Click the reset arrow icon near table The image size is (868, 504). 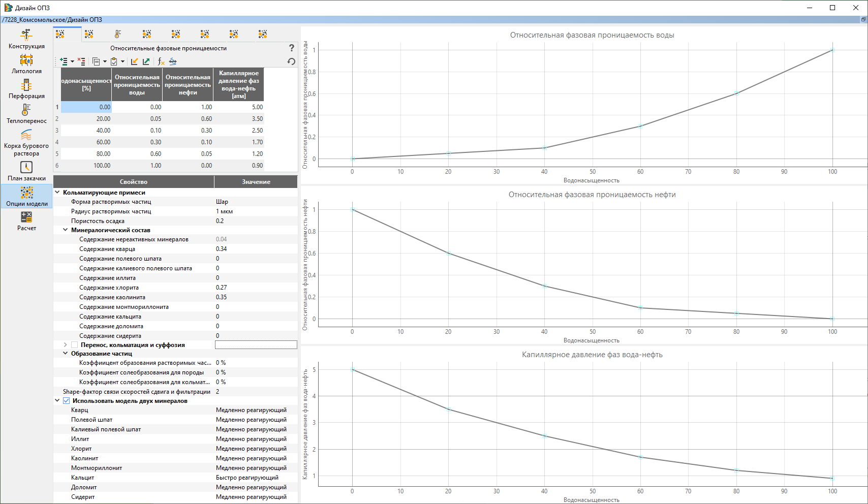[291, 61]
